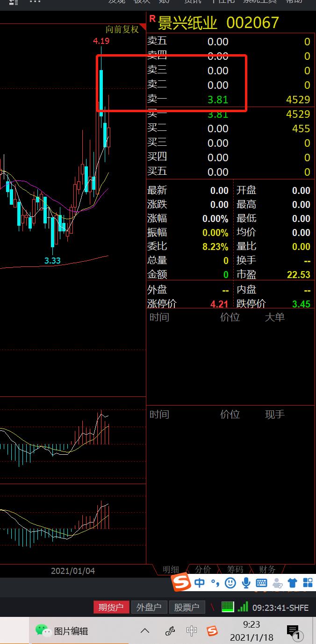Switch to the 财务 tab
Screen dimensions: 316x644
tap(267, 570)
